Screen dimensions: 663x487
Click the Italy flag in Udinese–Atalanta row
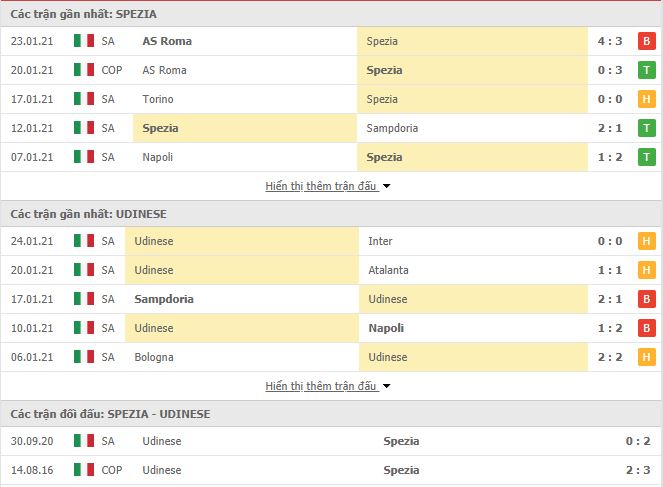(84, 270)
